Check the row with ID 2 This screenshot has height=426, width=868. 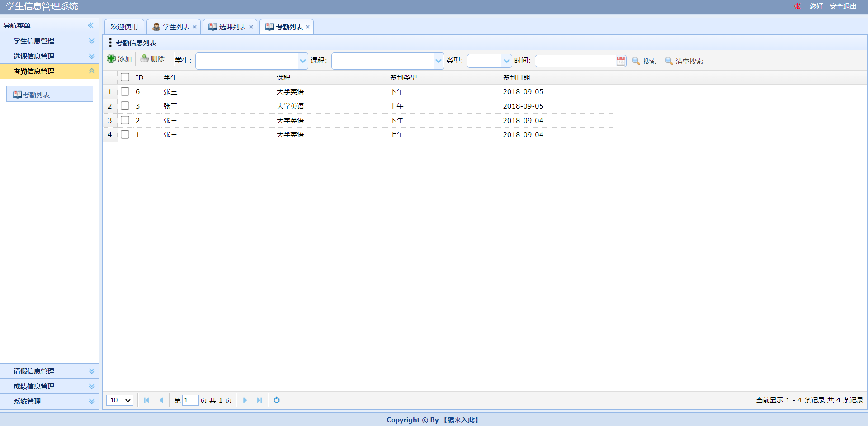125,120
